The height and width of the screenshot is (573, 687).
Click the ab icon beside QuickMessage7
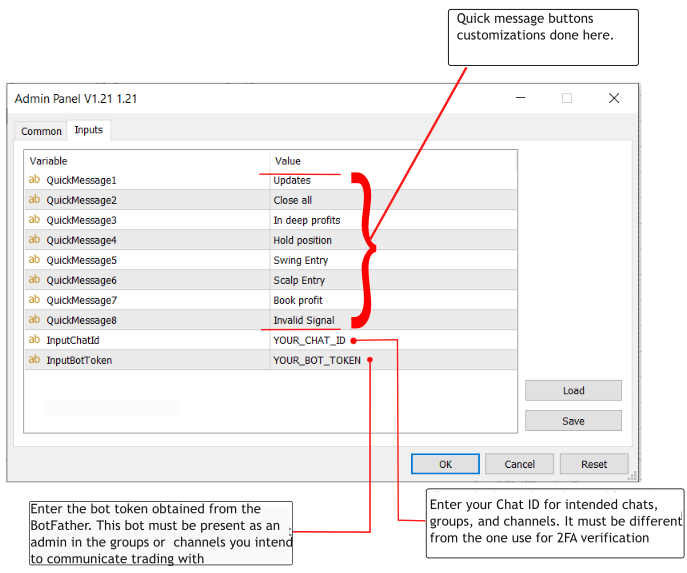34,300
